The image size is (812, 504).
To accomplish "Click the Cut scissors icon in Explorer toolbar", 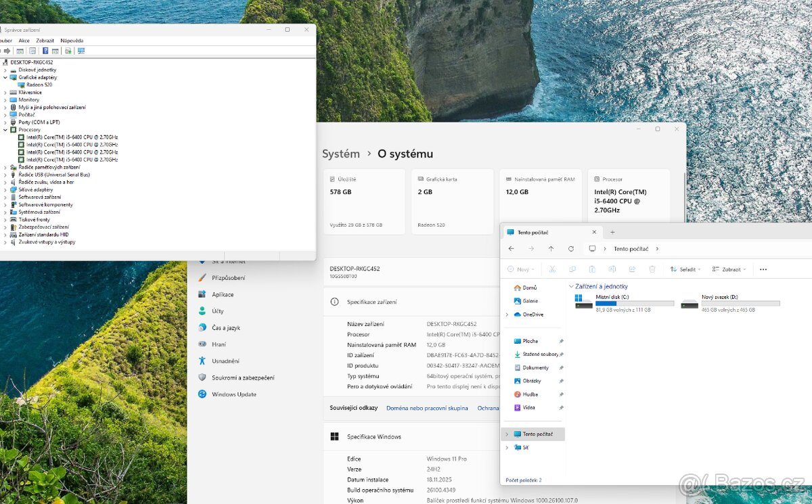I will pos(552,269).
